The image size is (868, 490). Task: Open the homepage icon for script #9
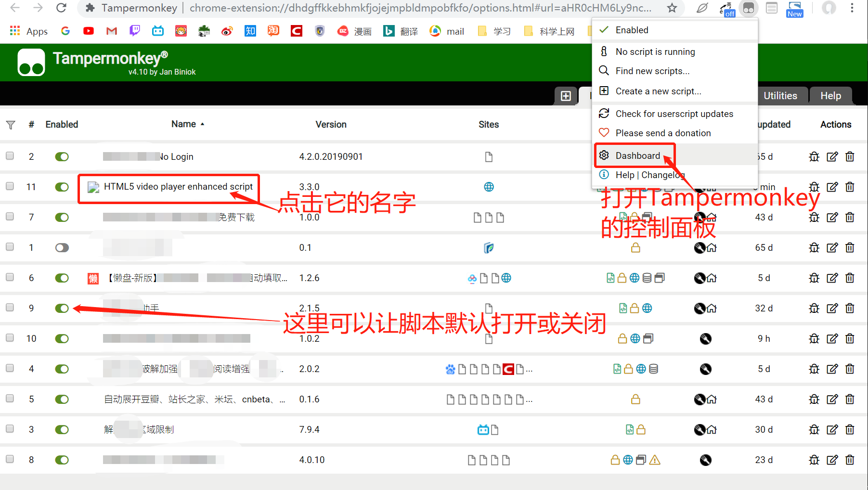pos(712,308)
